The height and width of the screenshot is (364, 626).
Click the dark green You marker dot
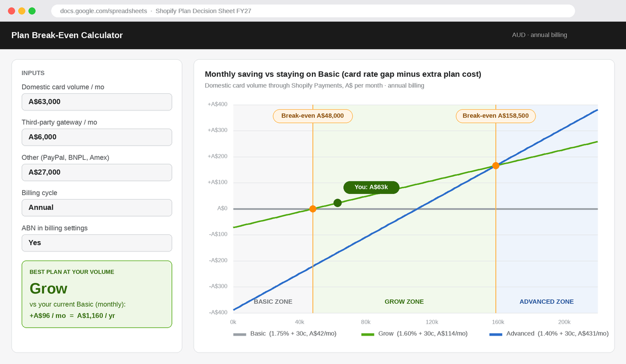pos(337,203)
